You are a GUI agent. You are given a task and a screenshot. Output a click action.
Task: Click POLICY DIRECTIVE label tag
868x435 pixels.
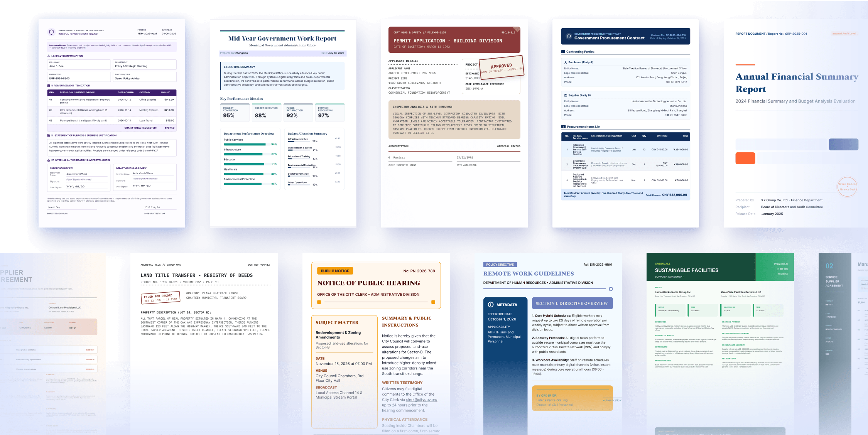500,265
